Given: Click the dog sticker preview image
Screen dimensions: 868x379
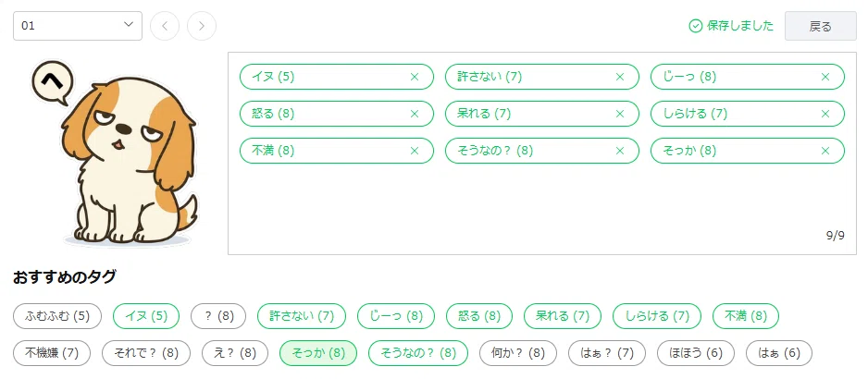Looking at the screenshot, I should pyautogui.click(x=114, y=153).
